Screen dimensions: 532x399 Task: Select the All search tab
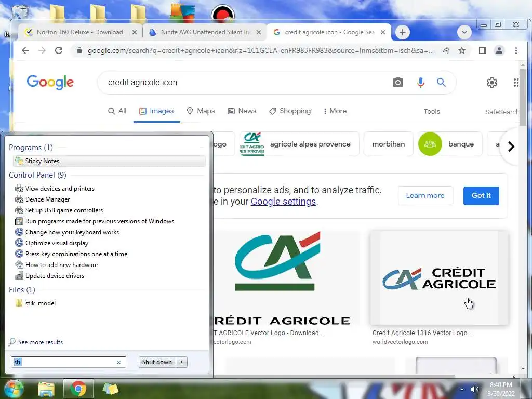(x=117, y=111)
